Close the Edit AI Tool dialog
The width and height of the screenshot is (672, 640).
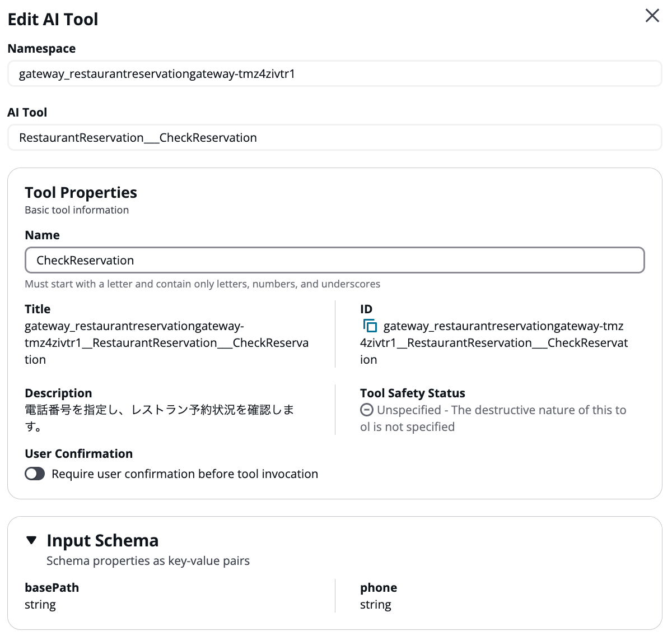point(652,16)
